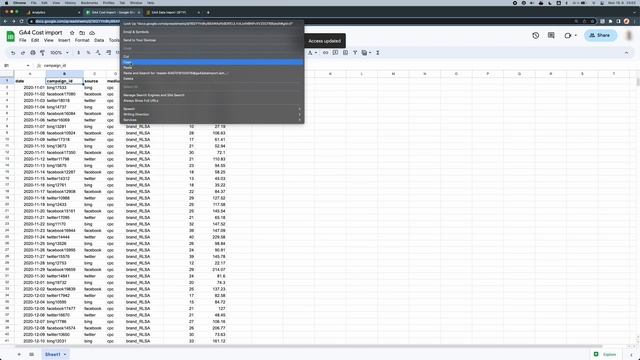The height and width of the screenshot is (360, 640).
Task: Open the all sheets list icon
Action: (x=31, y=354)
